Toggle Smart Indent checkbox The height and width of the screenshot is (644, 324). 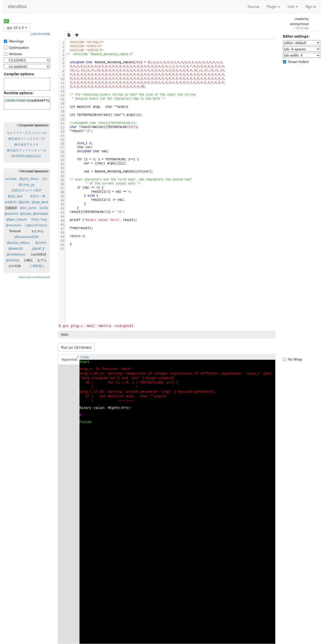[284, 62]
